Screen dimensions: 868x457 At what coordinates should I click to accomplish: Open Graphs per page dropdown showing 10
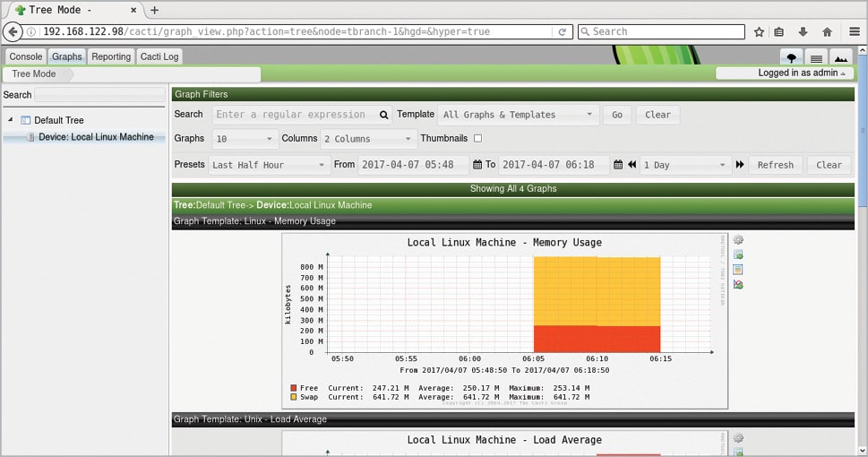point(245,139)
